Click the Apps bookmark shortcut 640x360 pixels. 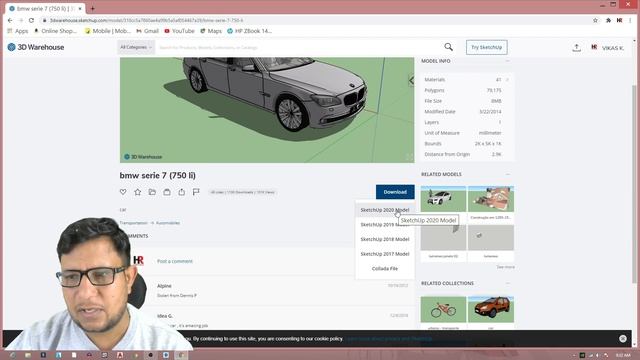click(18, 31)
